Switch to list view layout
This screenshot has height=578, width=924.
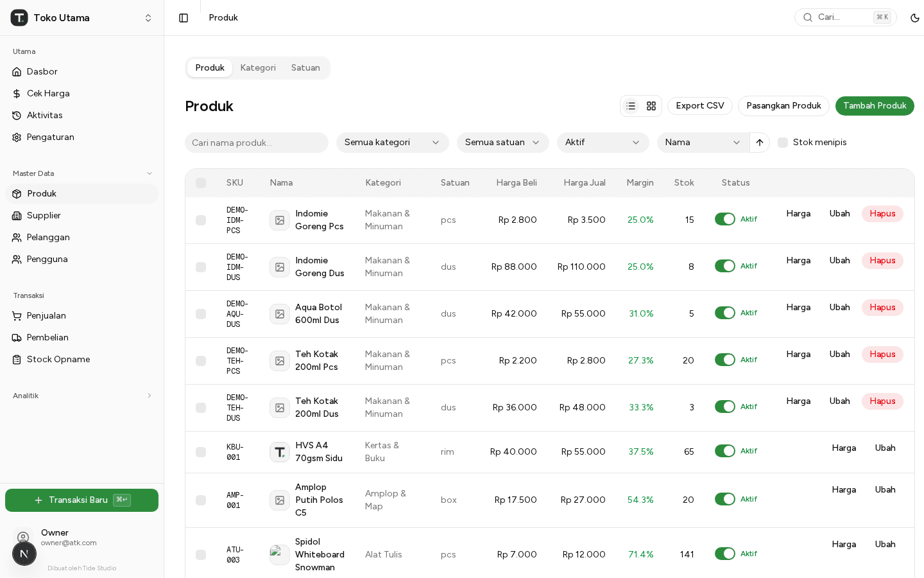click(631, 106)
